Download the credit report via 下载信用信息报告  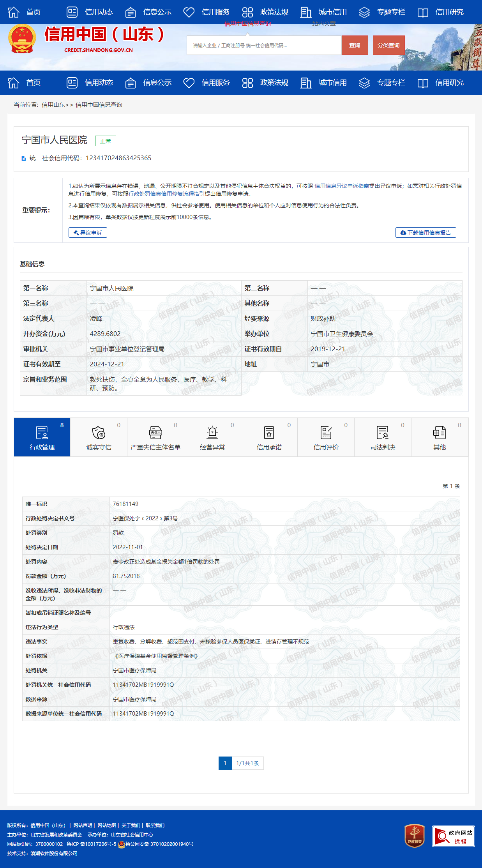click(x=426, y=233)
